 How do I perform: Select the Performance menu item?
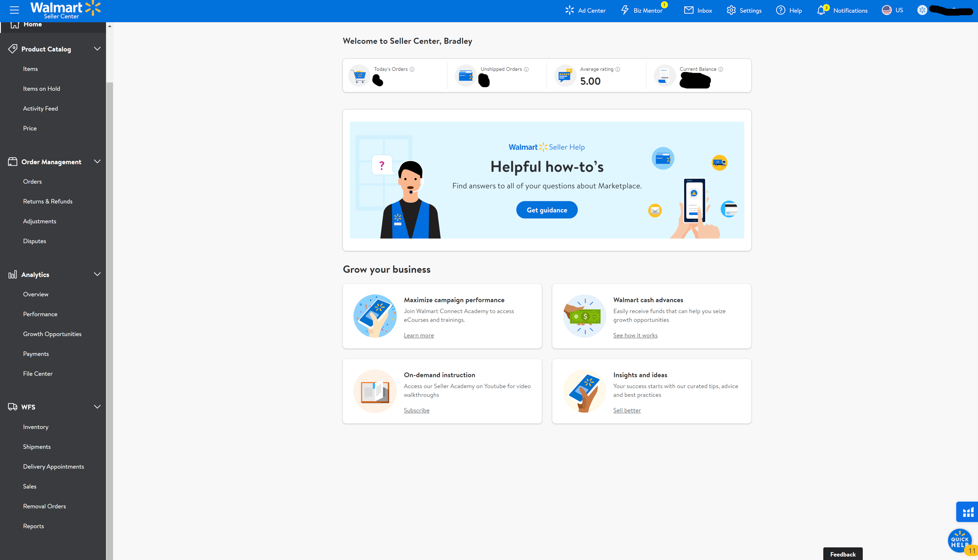[40, 313]
